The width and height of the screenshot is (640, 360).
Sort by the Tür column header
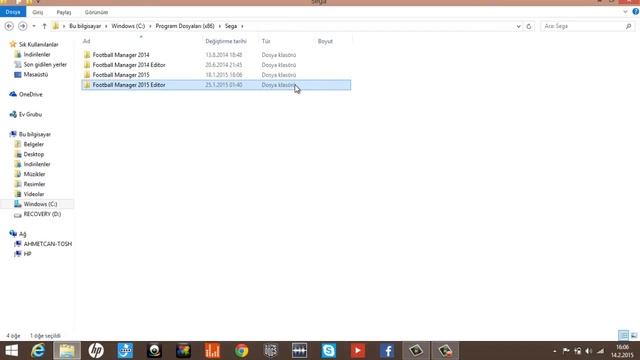click(x=266, y=41)
